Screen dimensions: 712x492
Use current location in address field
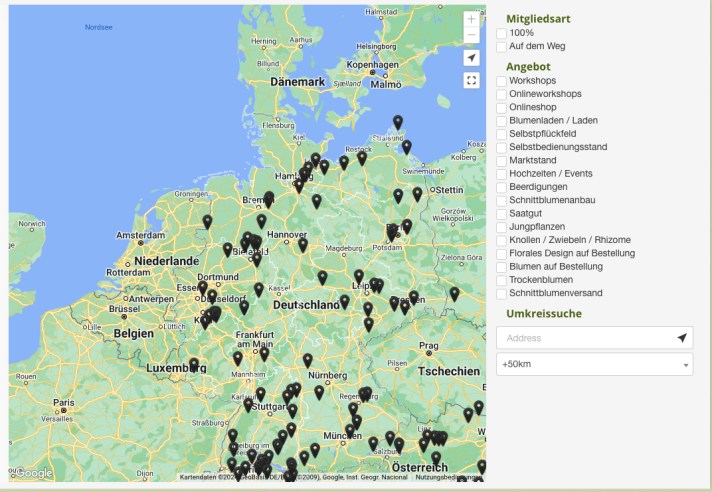click(x=682, y=338)
